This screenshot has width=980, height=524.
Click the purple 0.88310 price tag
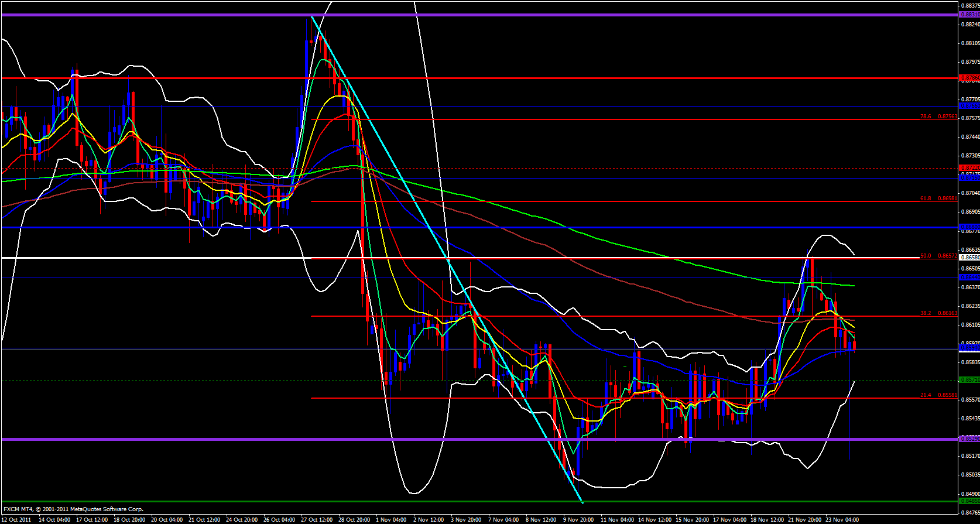(969, 15)
